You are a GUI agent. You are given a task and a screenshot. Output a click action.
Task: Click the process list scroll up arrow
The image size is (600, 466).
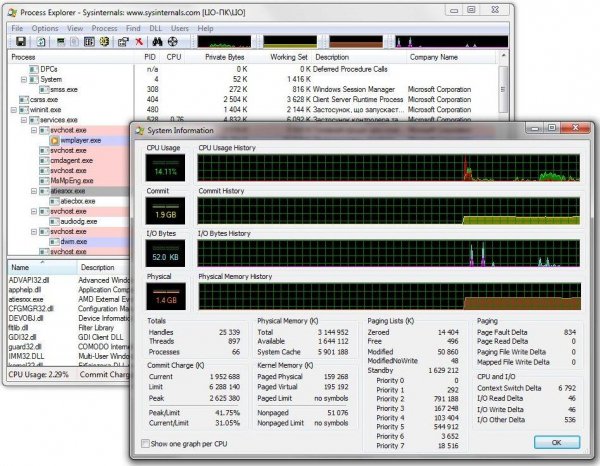coord(504,56)
